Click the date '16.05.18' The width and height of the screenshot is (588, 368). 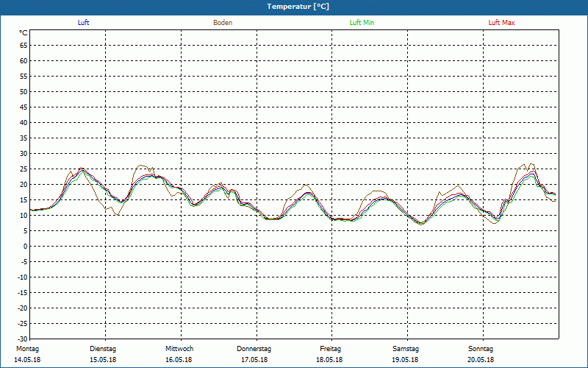pos(179,360)
